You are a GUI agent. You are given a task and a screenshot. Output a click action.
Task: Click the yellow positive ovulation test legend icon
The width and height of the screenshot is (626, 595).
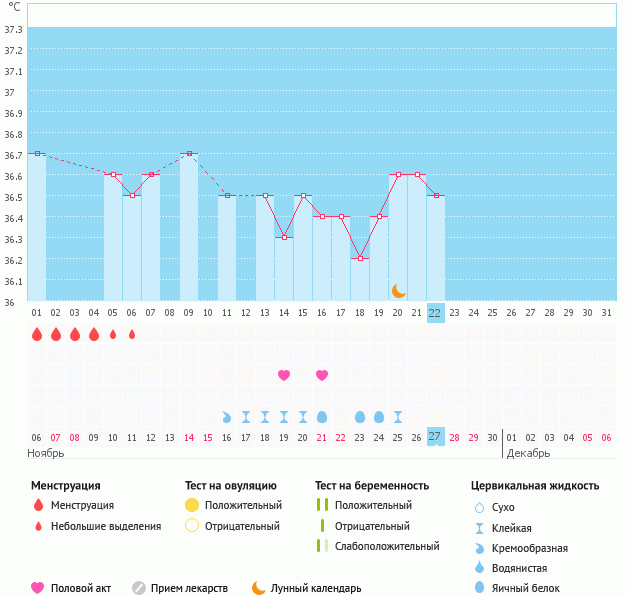pos(192,505)
